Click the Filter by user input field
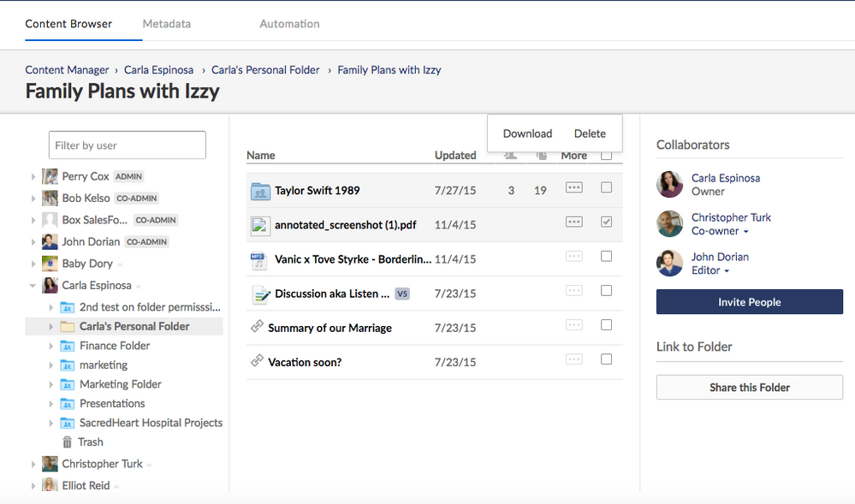 128,145
